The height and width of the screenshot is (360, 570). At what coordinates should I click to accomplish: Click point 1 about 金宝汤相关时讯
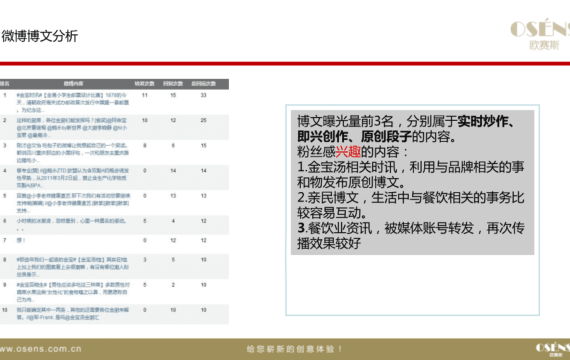tap(411, 175)
